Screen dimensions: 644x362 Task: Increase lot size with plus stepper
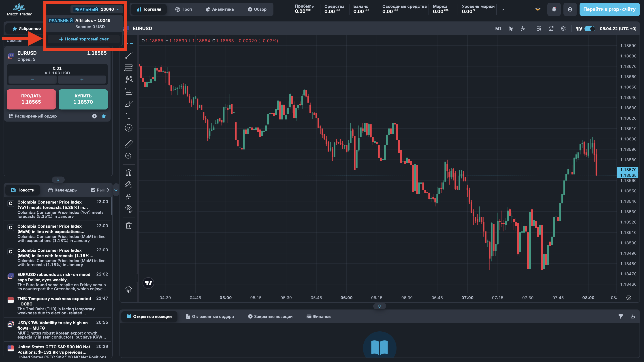coord(82,80)
